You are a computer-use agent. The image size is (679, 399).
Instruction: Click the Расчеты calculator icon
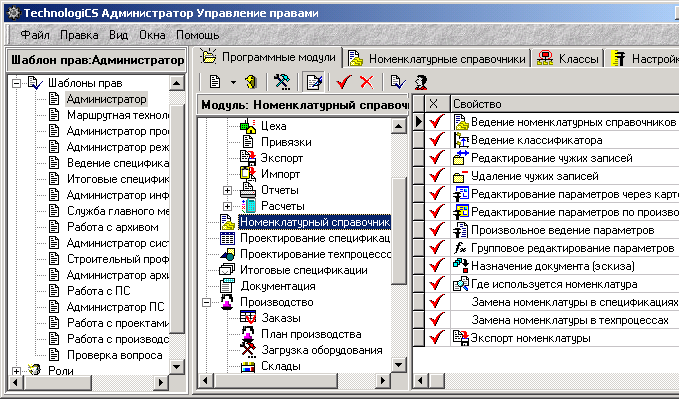coord(248,206)
